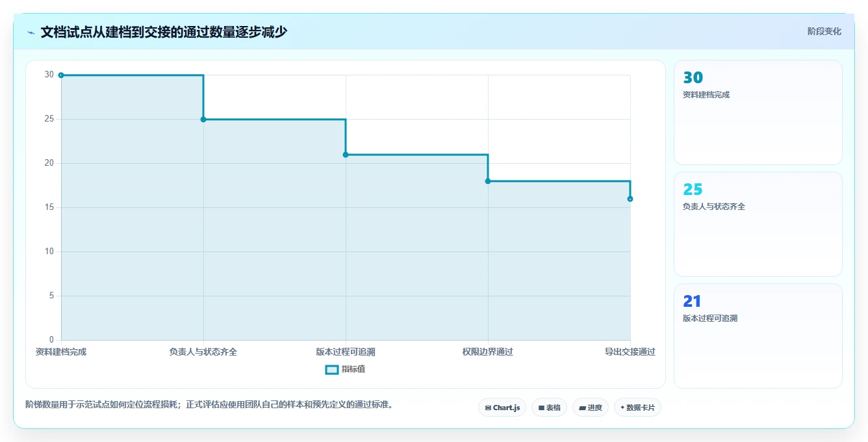Click the y-axis tick label 20
868x442 pixels.
click(x=49, y=163)
